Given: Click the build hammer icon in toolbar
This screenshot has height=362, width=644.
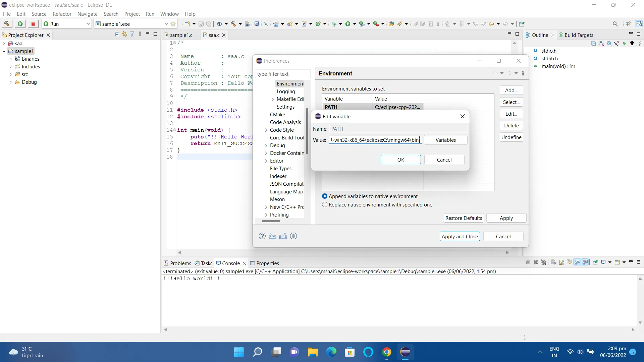Looking at the screenshot, I should tap(7, 24).
